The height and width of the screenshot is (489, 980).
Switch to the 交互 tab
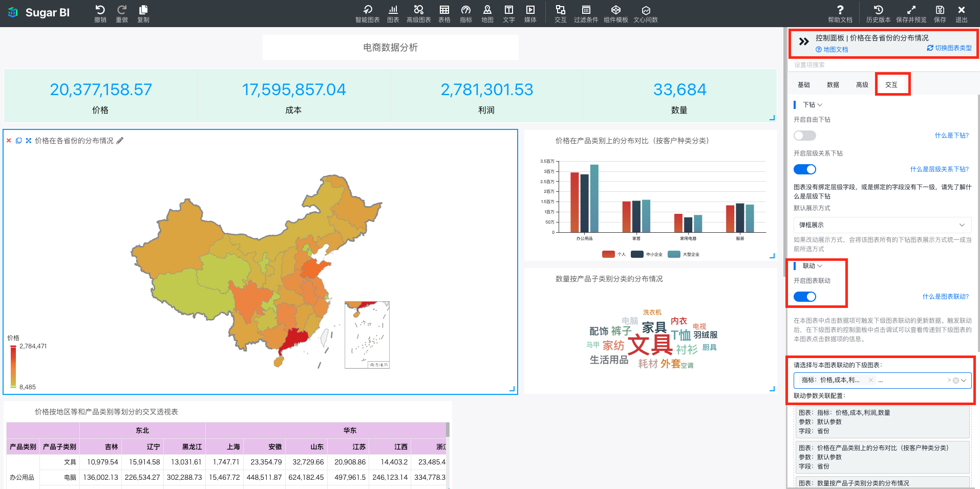891,85
